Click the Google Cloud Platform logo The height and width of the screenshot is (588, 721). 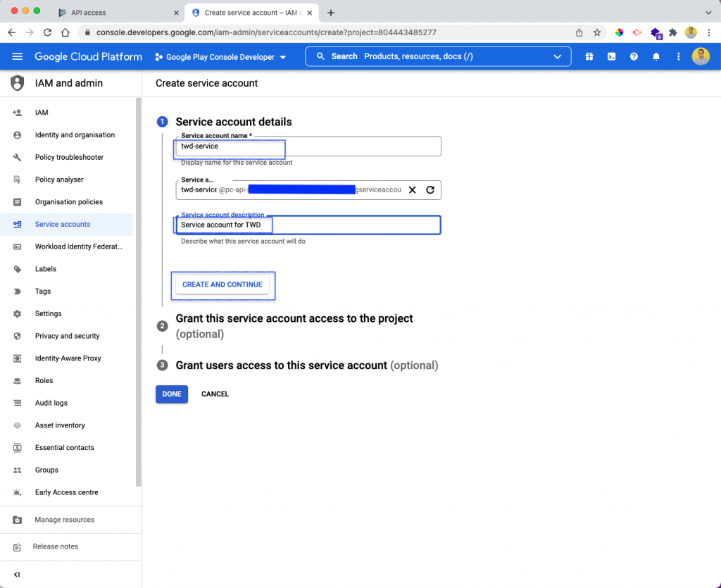(88, 56)
